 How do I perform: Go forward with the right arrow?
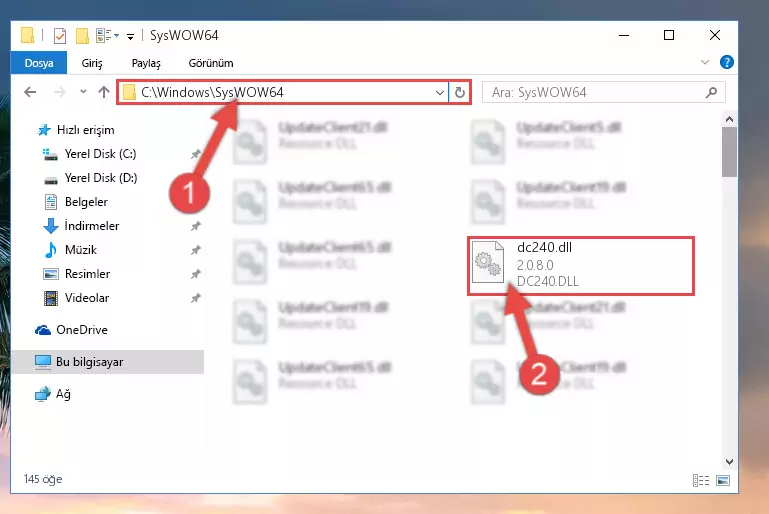click(x=59, y=92)
